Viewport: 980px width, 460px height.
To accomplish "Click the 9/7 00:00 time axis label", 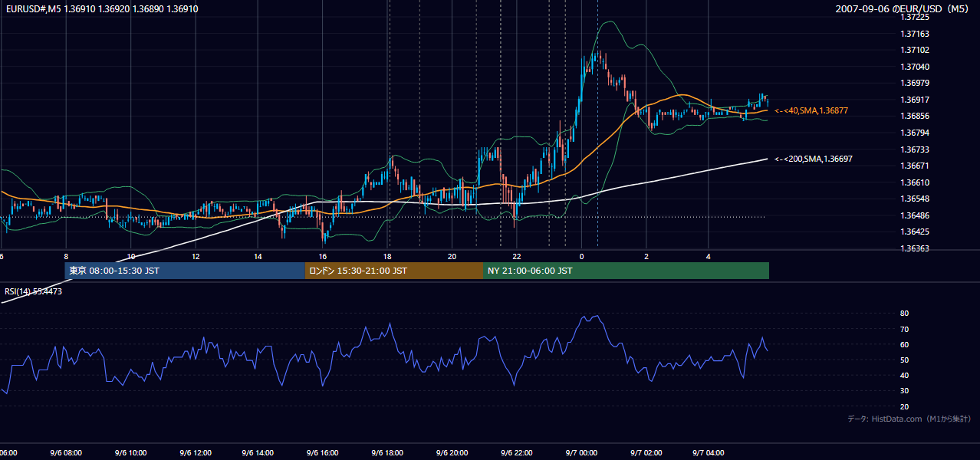I will pos(580,453).
